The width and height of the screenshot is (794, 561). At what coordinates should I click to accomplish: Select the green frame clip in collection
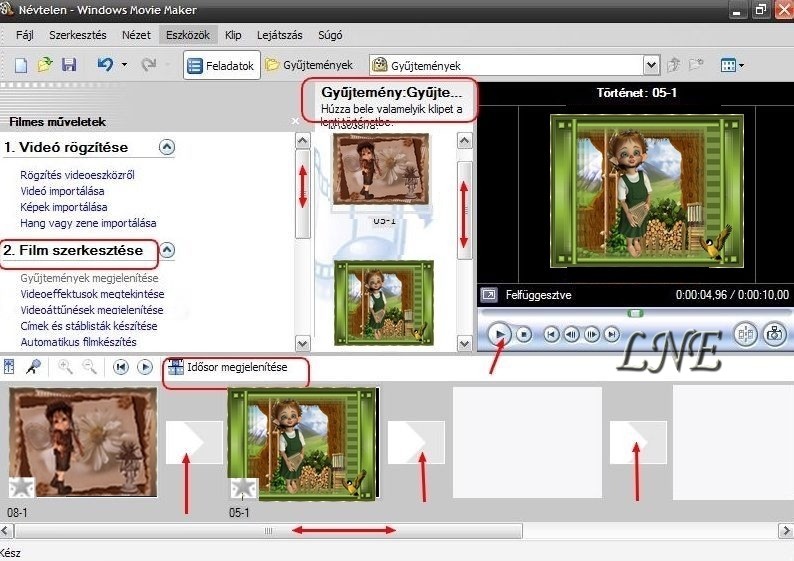pos(384,302)
